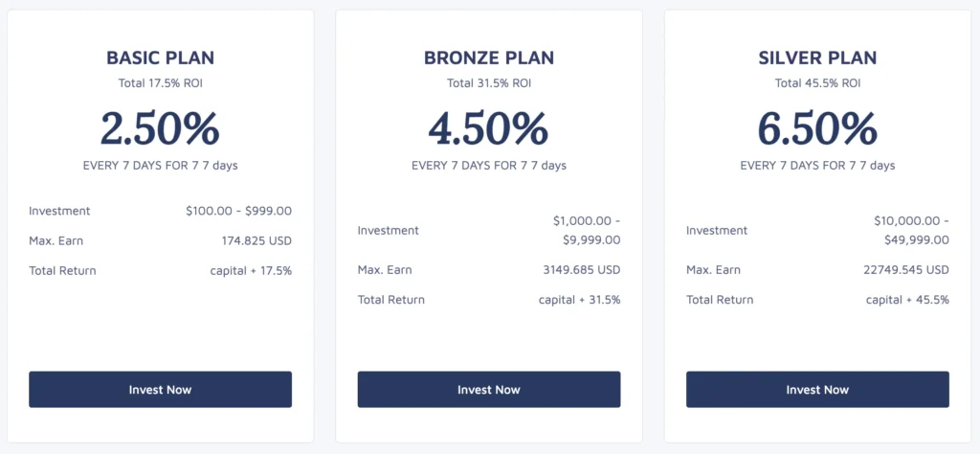The height and width of the screenshot is (454, 980).
Task: Click the 6.50% rate text
Action: (817, 128)
